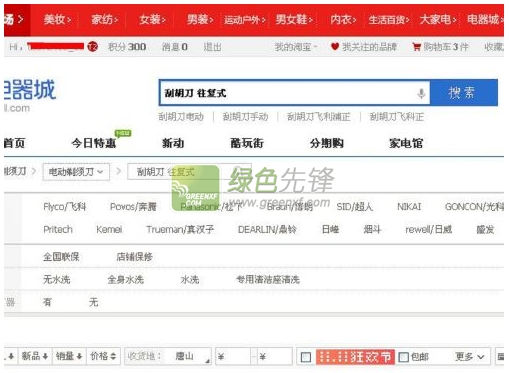This screenshot has width=509, height=373.
Task: Open the 生活百货 category in top bar
Action: (x=389, y=20)
